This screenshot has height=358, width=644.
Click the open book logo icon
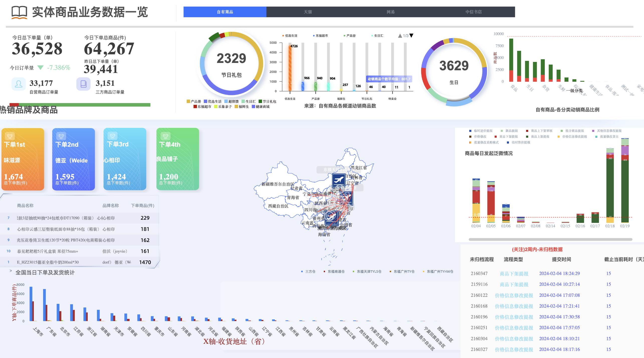tap(19, 12)
